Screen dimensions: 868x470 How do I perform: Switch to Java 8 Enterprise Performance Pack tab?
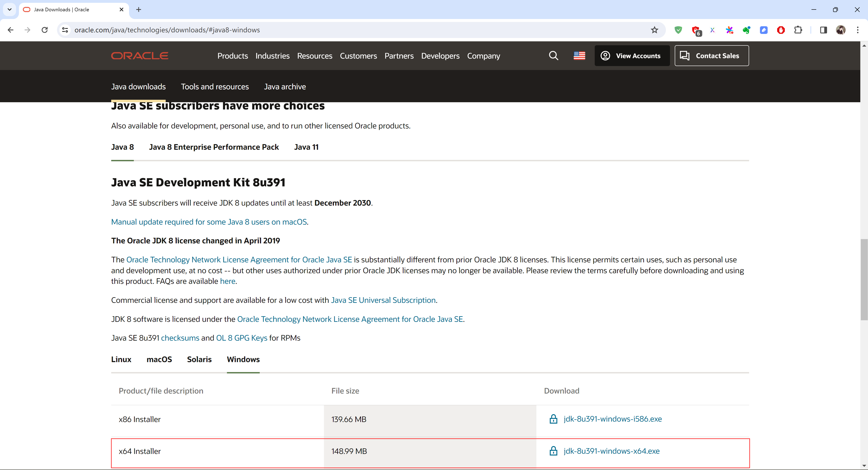point(214,147)
